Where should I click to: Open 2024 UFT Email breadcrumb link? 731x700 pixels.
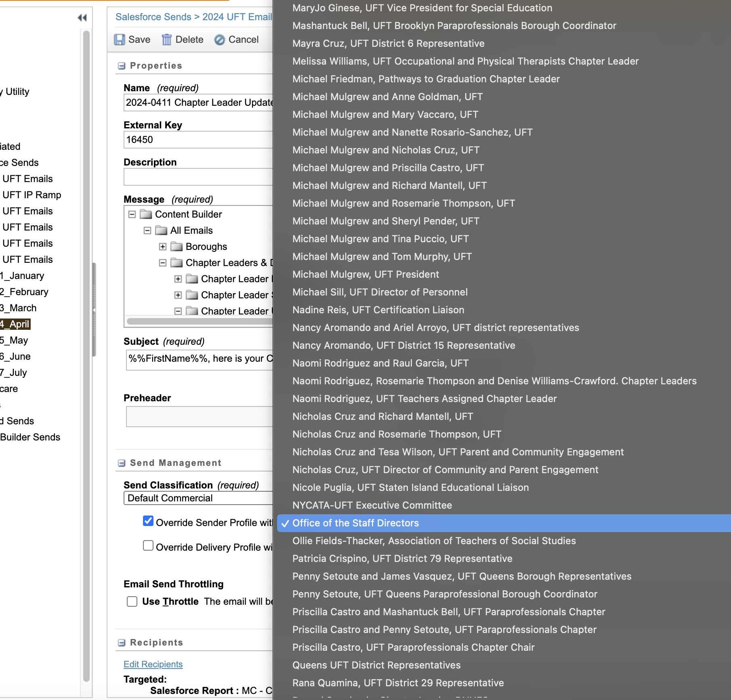coord(237,17)
